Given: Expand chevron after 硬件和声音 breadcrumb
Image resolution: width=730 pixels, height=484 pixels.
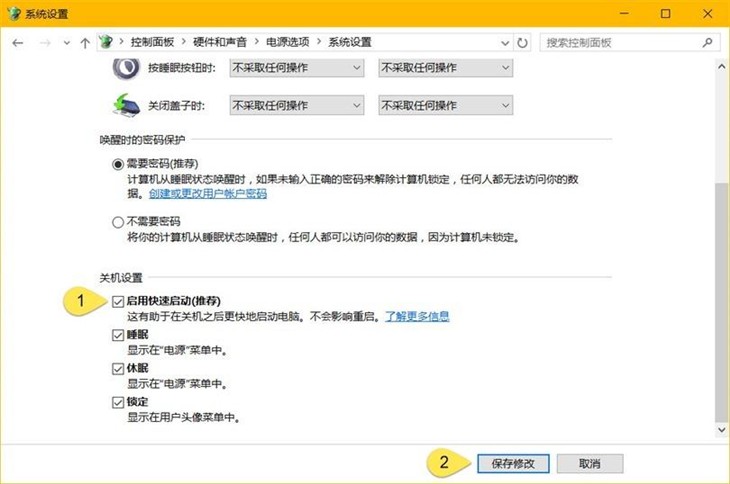Looking at the screenshot, I should (257, 42).
